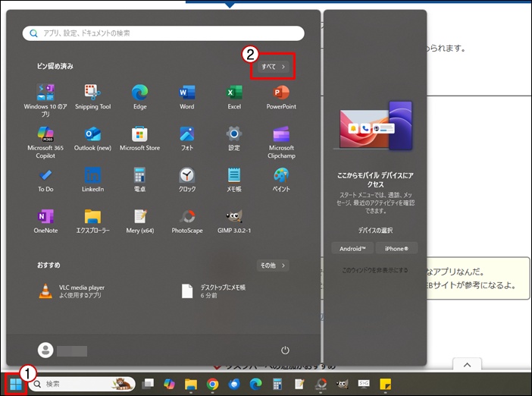Launch Mery (x64) editor

click(139, 222)
